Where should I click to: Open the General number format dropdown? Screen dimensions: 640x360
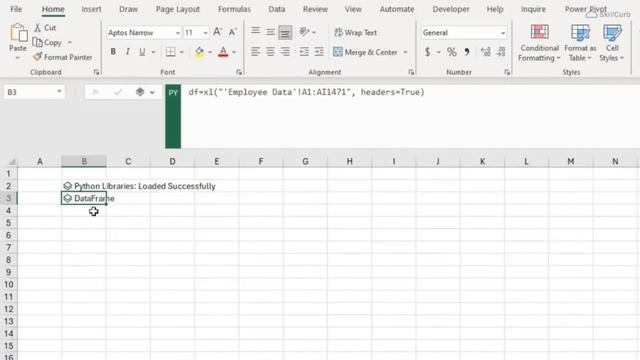(x=503, y=33)
